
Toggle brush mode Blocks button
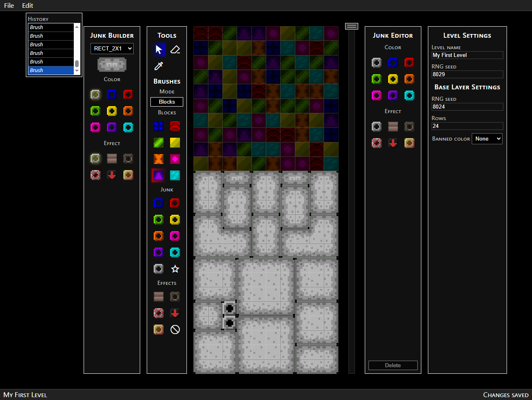(167, 102)
